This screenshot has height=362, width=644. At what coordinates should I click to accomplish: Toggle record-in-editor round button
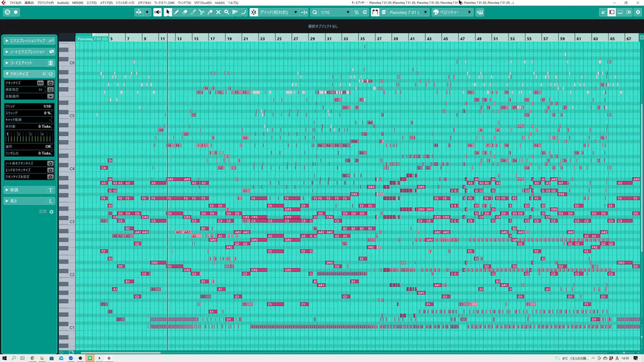click(16, 12)
